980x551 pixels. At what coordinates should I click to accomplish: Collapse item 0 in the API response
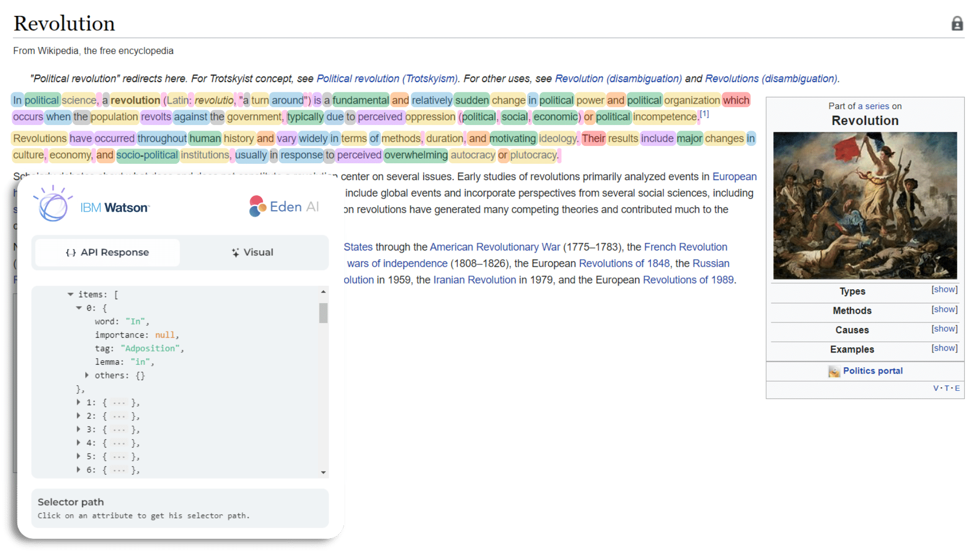pos(79,308)
